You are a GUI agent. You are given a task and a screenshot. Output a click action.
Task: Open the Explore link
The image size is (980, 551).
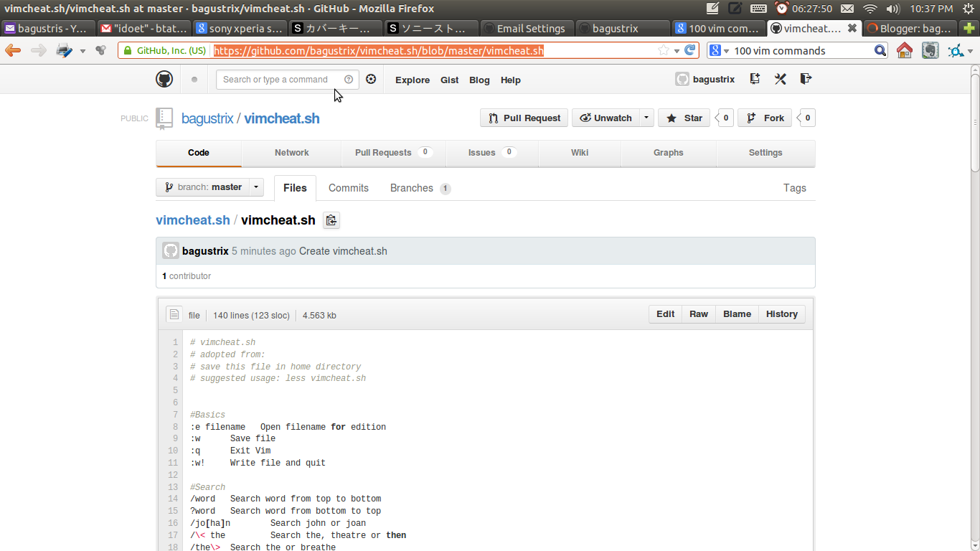pyautogui.click(x=413, y=80)
